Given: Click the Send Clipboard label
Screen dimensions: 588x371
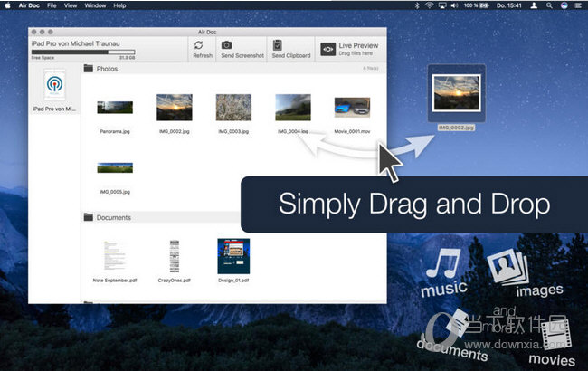Looking at the screenshot, I should tap(291, 55).
